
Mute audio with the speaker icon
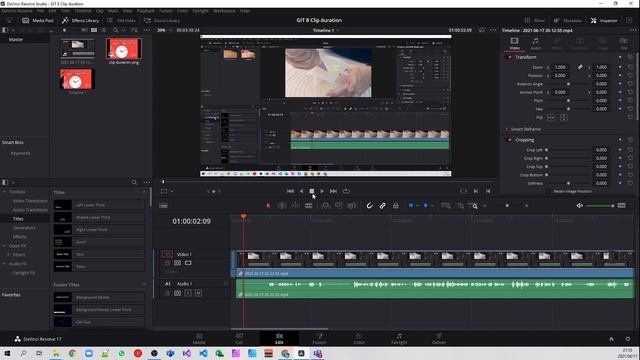(580, 206)
